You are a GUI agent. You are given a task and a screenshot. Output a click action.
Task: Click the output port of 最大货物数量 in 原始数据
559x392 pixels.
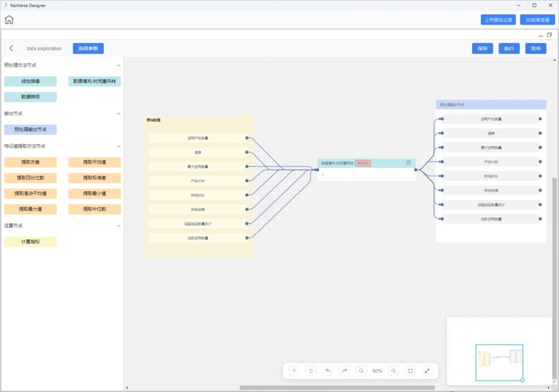(247, 166)
